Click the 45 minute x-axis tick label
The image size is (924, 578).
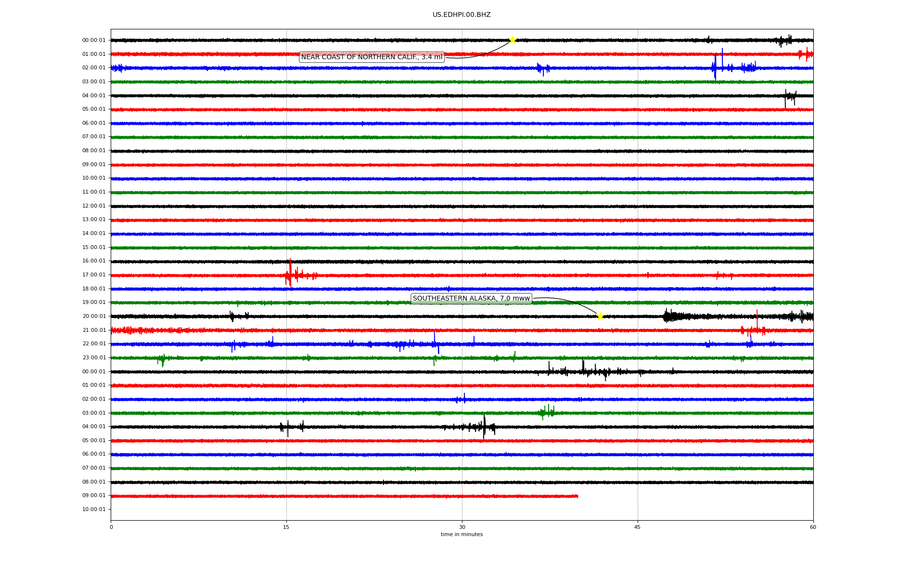coord(638,527)
